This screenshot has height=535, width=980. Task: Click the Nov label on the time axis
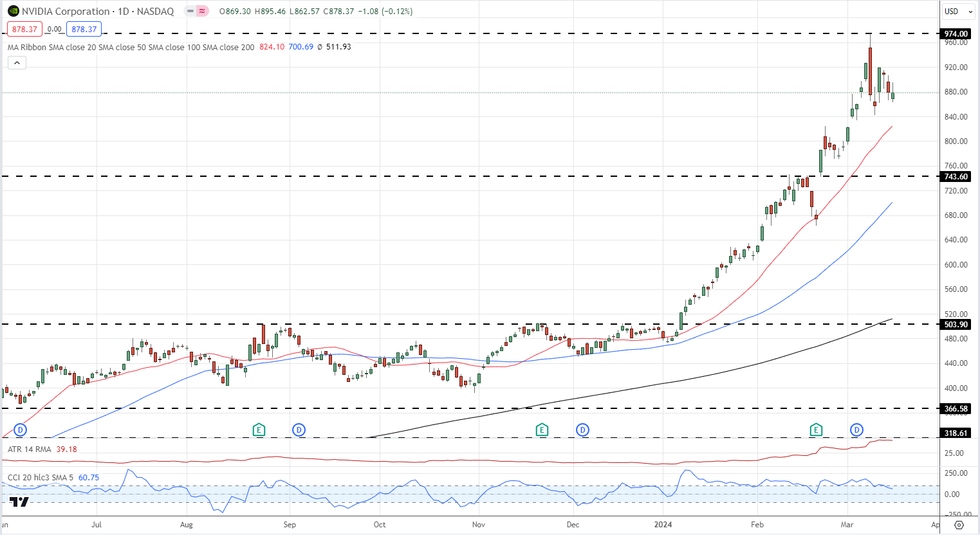[479, 525]
